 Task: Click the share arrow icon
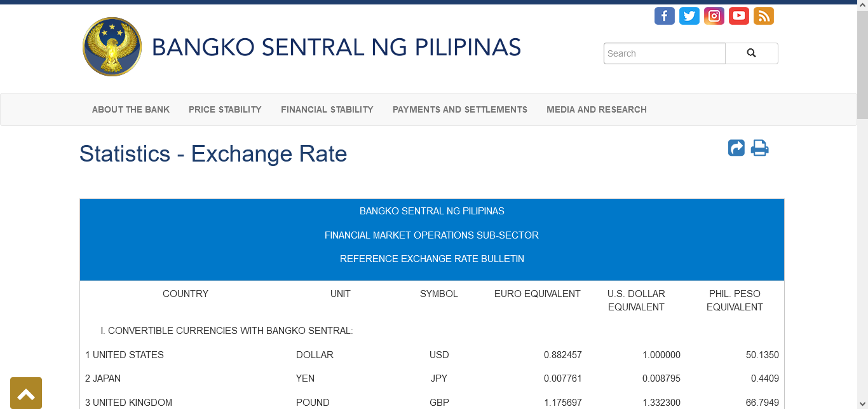coord(736,148)
